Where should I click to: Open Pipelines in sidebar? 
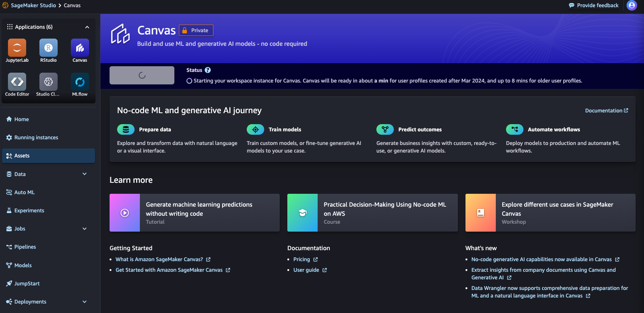(x=49, y=247)
